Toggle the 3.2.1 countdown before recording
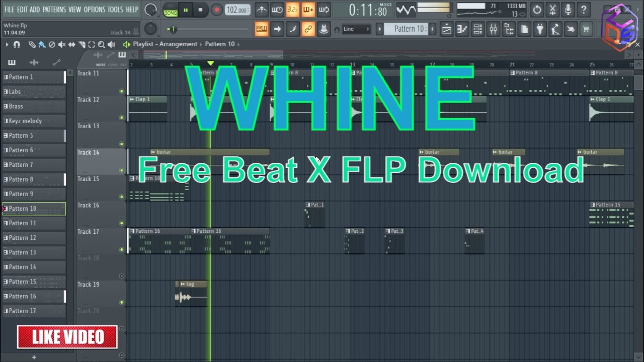Screen dimensions: 644x362 point(292,10)
